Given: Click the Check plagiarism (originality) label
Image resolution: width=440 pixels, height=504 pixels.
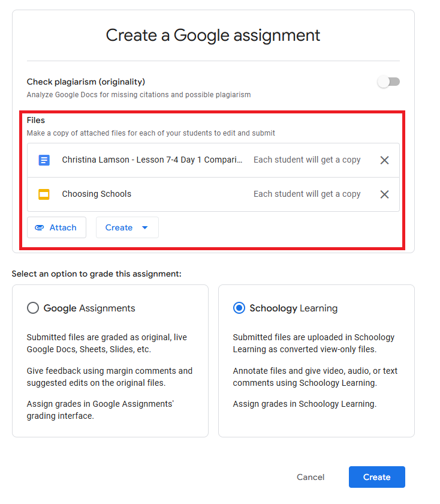Looking at the screenshot, I should pos(86,82).
